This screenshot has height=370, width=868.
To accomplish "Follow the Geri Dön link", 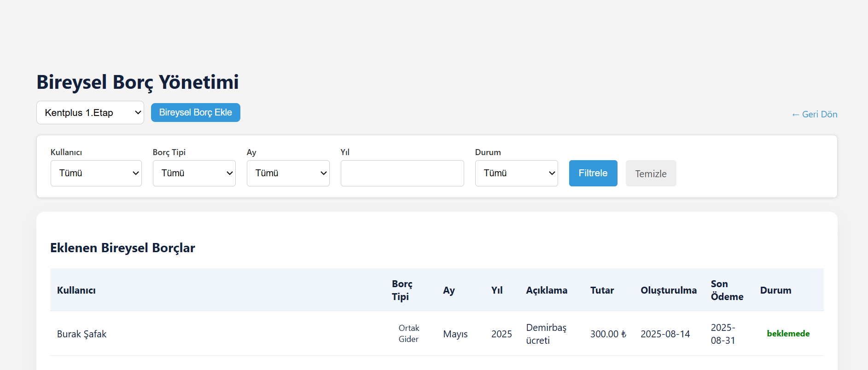I will [814, 115].
